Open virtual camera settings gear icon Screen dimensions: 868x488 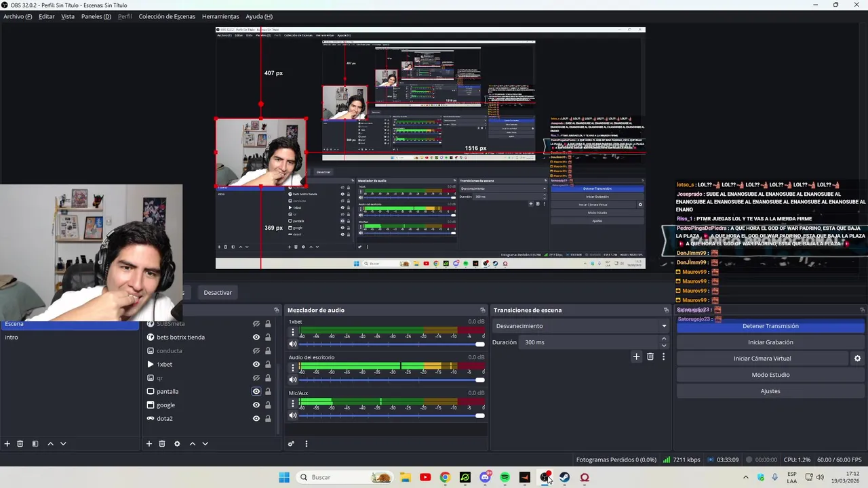[x=857, y=359]
